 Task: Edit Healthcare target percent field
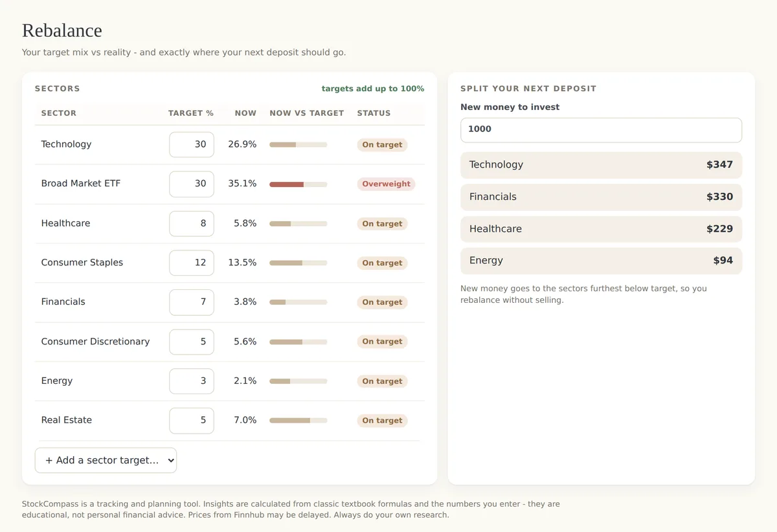point(192,223)
